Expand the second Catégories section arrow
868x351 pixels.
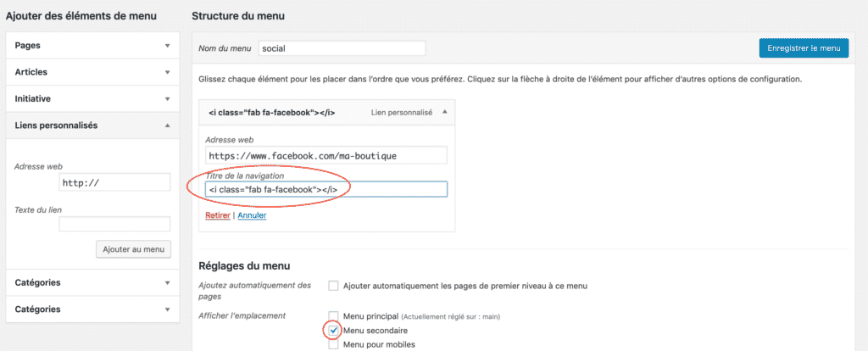(x=168, y=309)
